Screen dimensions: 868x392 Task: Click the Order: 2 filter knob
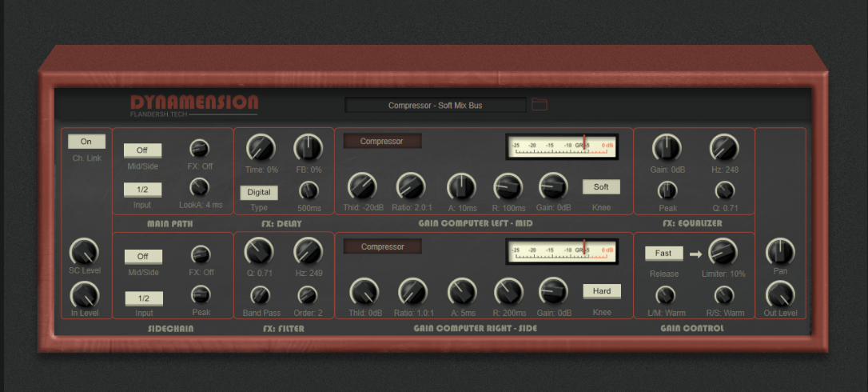pyautogui.click(x=307, y=295)
